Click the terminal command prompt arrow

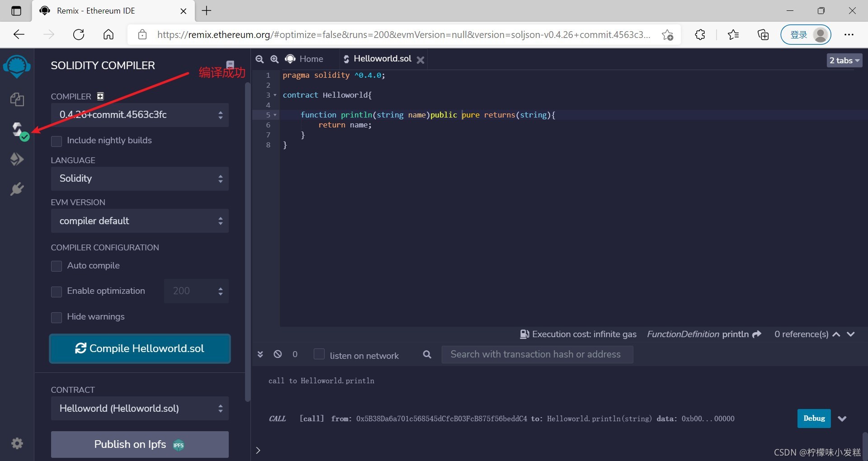258,451
